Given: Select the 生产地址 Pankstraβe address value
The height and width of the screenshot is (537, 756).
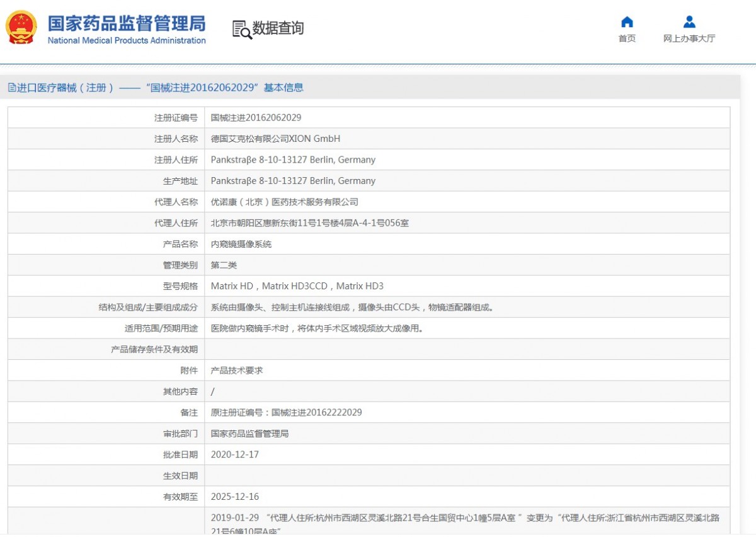Looking at the screenshot, I should pos(293,181).
